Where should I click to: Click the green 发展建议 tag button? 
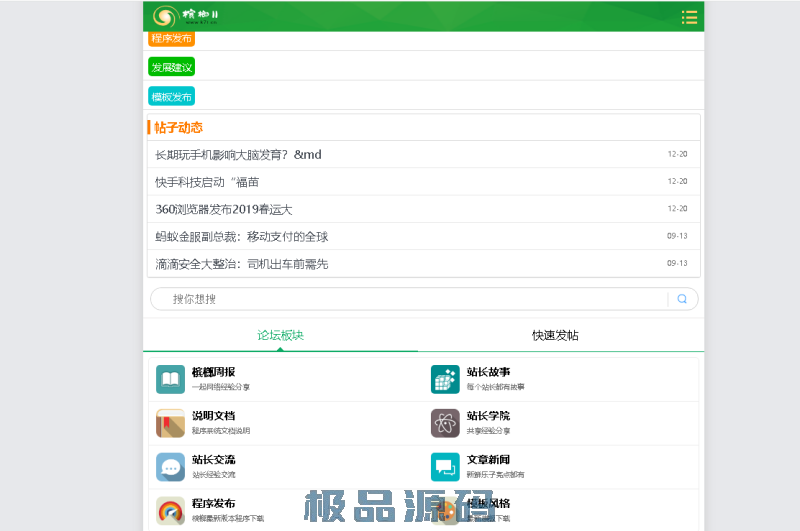click(x=171, y=67)
